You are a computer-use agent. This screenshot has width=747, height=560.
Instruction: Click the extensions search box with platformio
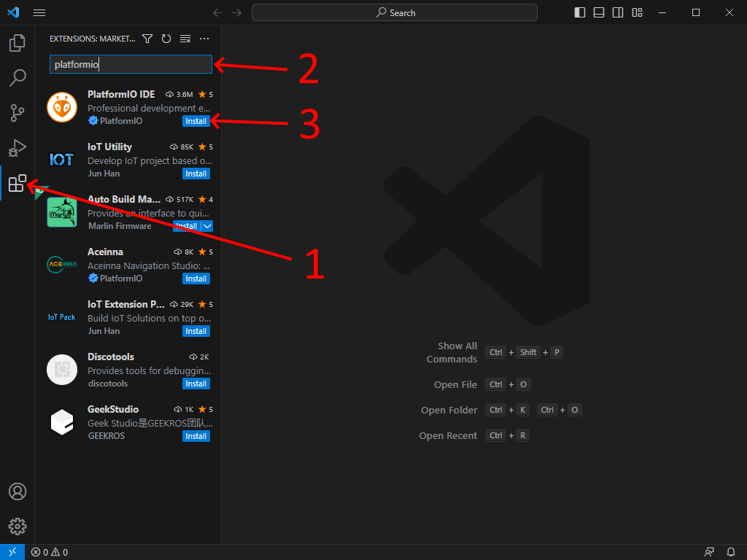131,64
